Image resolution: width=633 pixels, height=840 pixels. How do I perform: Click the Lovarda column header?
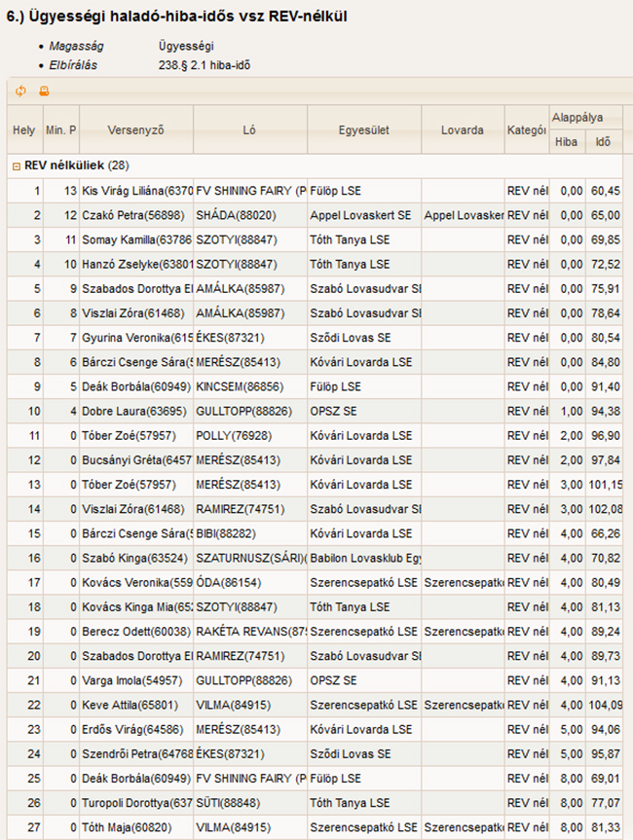click(462, 130)
